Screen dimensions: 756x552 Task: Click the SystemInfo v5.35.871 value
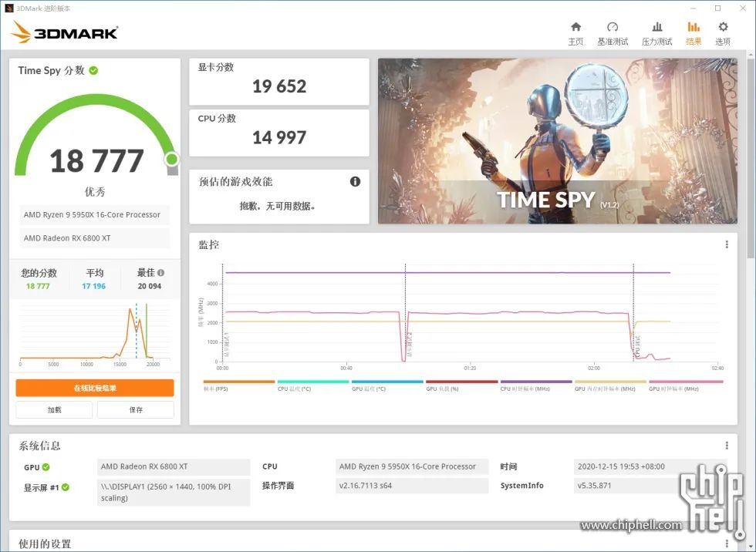pyautogui.click(x=626, y=486)
